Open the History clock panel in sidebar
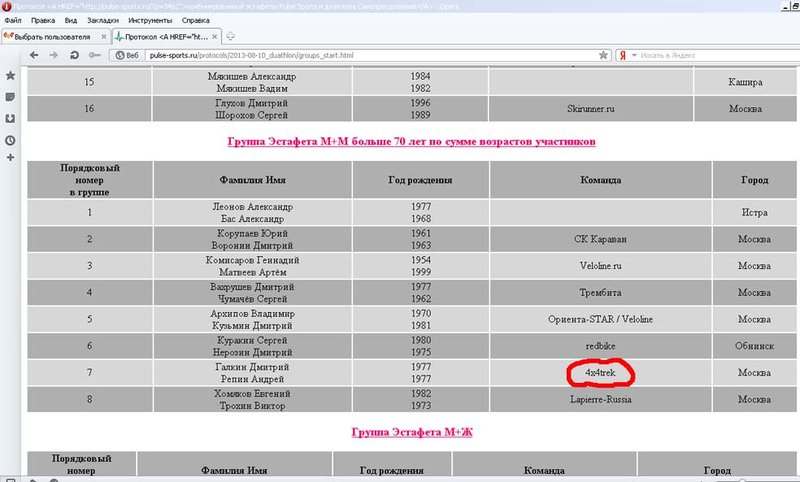The width and height of the screenshot is (800, 482). pyautogui.click(x=10, y=140)
